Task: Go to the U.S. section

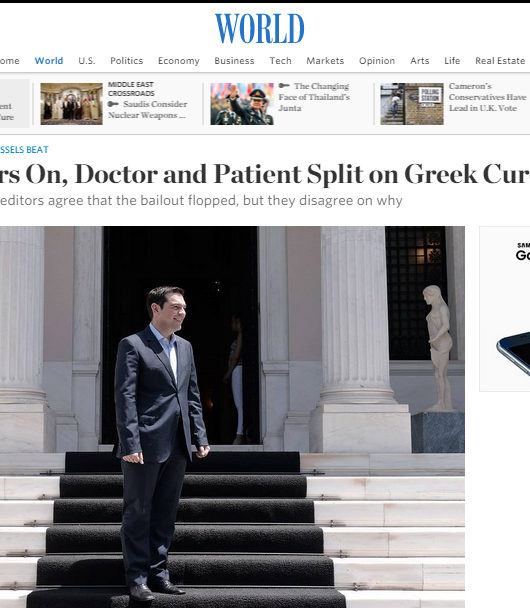Action: (86, 61)
